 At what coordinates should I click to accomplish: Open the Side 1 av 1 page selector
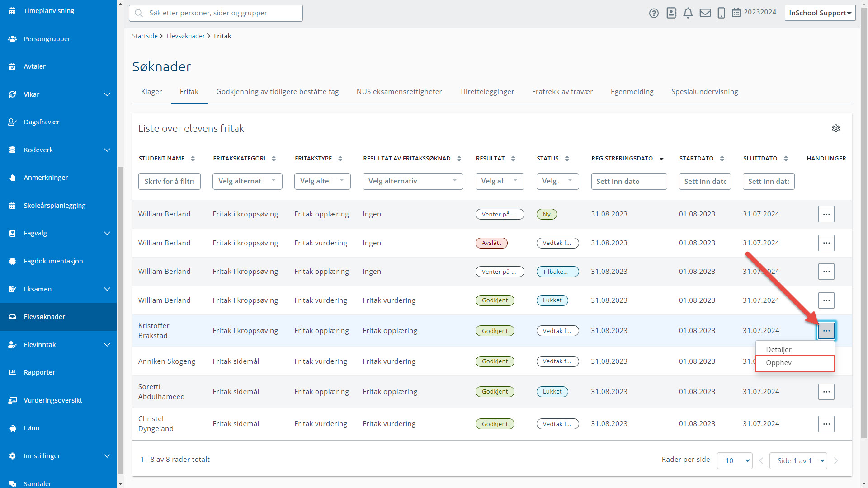point(798,460)
